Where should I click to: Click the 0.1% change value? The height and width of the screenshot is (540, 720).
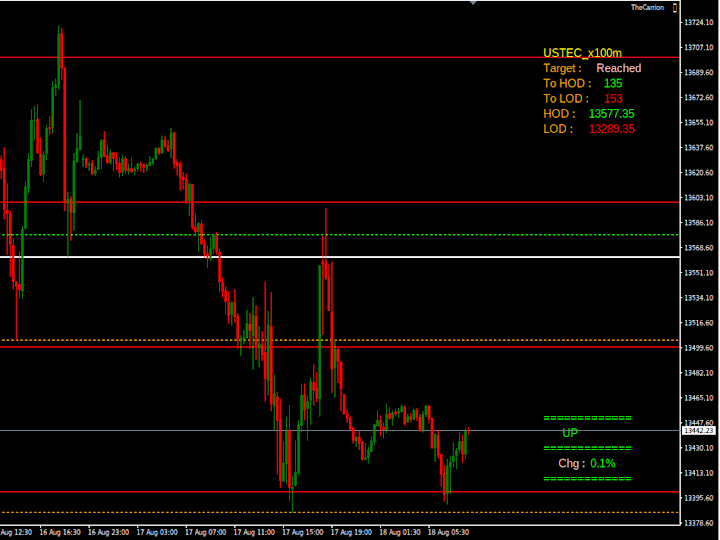pos(602,463)
